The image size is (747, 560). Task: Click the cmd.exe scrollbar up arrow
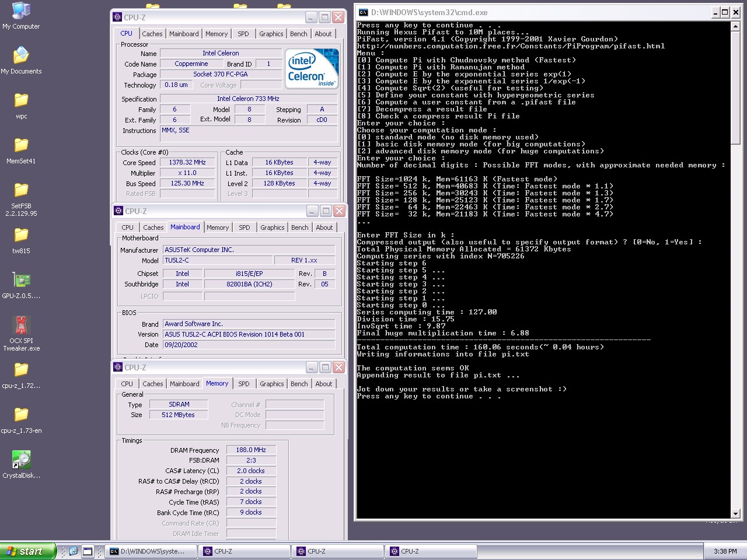click(x=736, y=26)
